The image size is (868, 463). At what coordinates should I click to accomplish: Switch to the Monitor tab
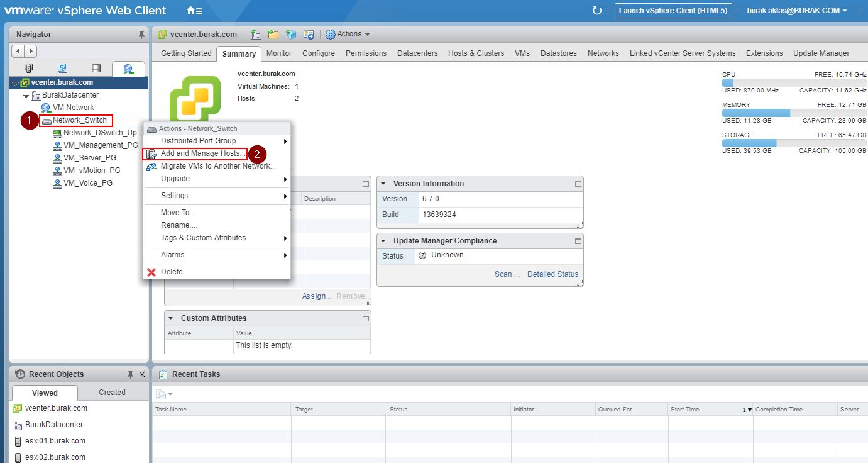tap(279, 53)
